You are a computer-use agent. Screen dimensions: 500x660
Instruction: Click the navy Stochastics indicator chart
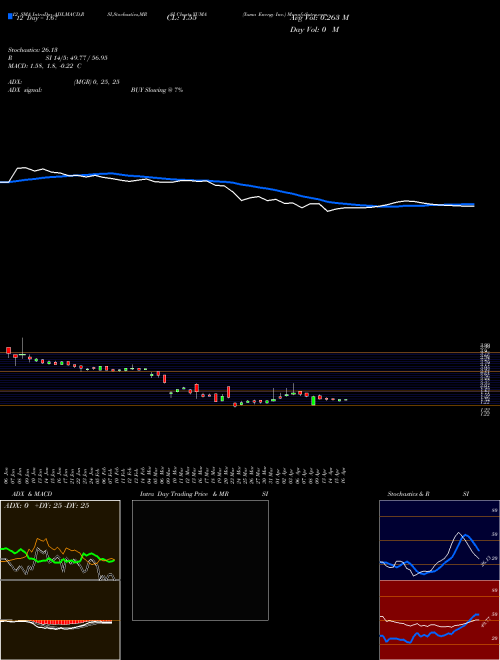[x=439, y=540]
